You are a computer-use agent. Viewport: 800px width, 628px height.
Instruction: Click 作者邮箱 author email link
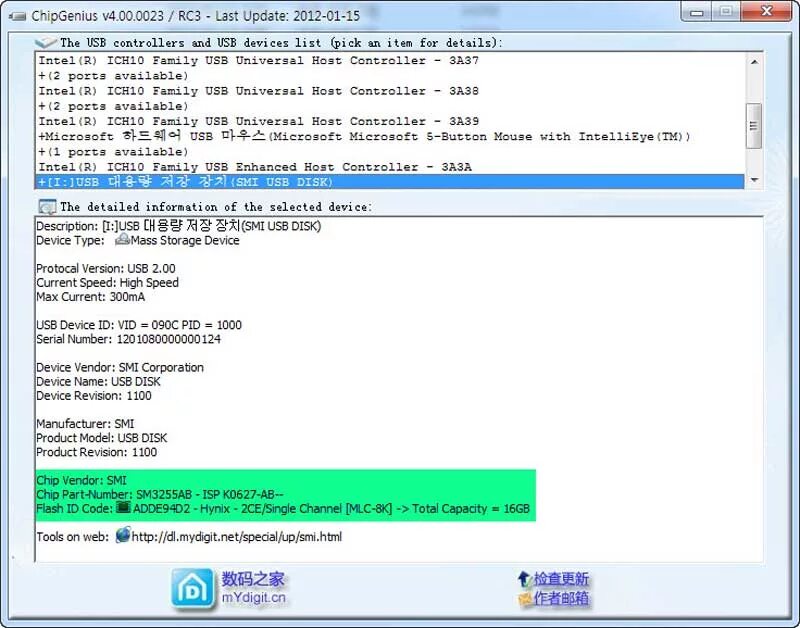(561, 598)
